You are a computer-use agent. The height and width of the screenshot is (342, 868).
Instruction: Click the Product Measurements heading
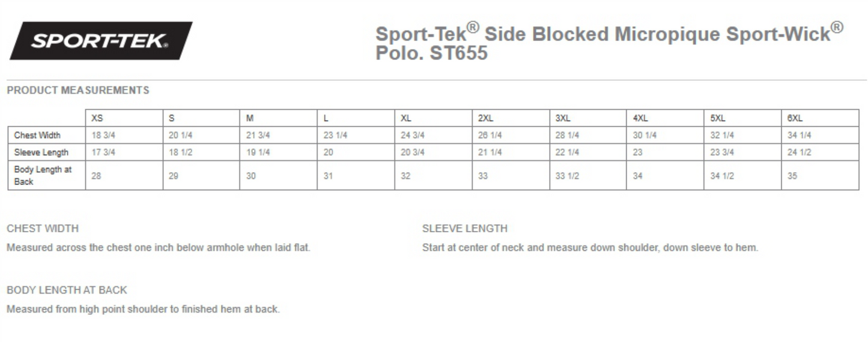[x=77, y=91]
